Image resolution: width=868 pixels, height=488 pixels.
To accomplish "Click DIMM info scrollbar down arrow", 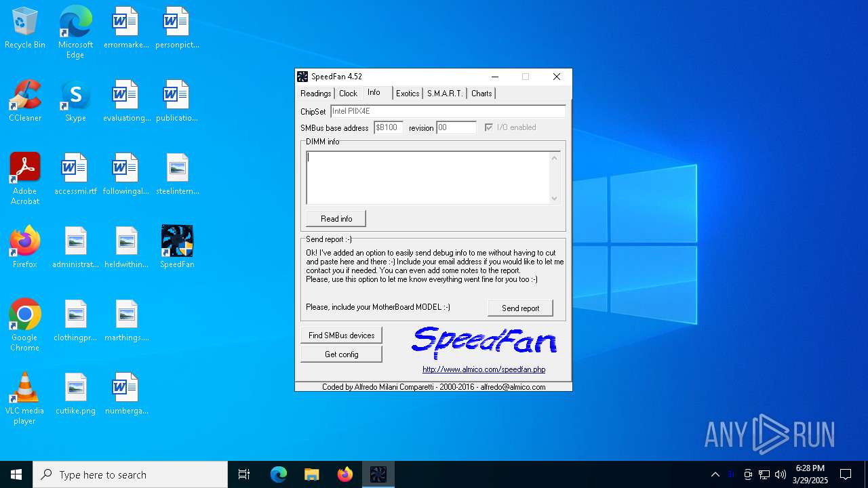I will pos(555,198).
